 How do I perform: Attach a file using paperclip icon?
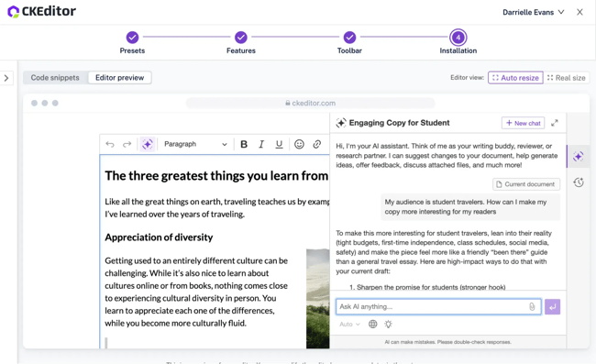tap(532, 306)
